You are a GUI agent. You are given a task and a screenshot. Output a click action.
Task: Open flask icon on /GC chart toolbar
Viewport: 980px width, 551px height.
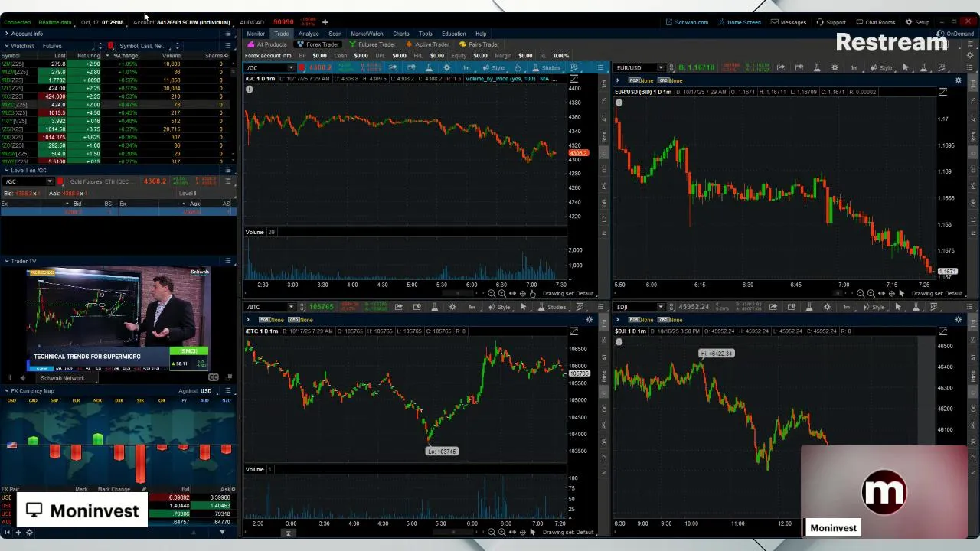click(x=430, y=67)
